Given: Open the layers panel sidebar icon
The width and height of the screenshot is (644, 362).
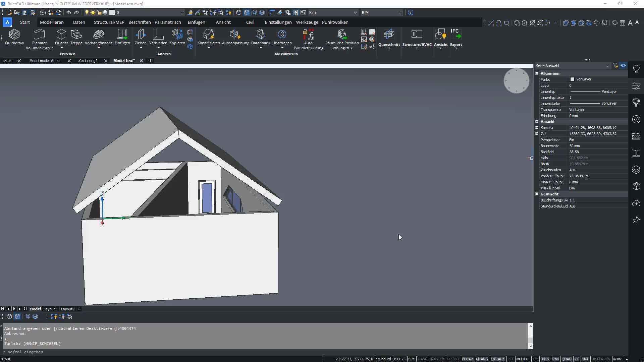Looking at the screenshot, I should [636, 170].
